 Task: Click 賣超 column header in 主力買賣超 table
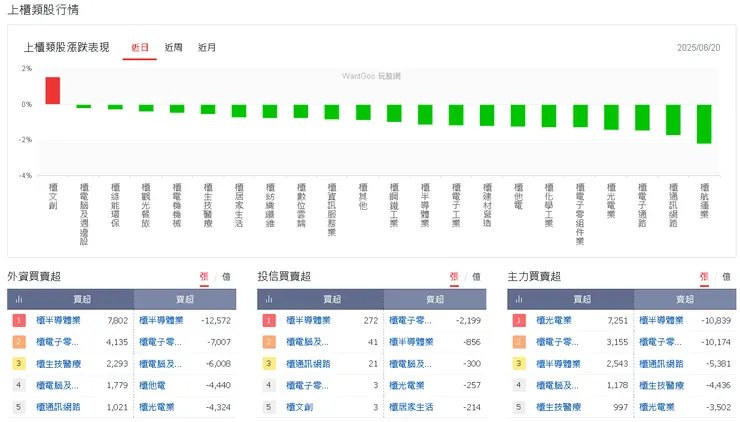tap(685, 299)
